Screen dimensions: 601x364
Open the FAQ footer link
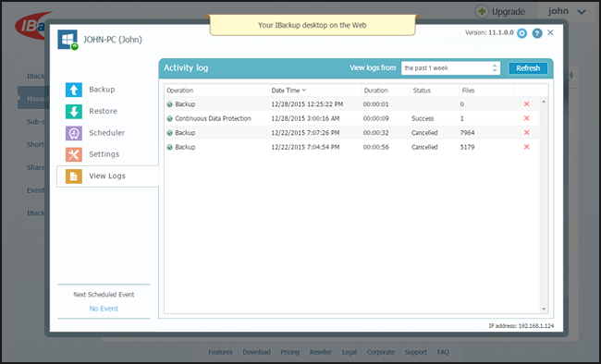coord(443,352)
